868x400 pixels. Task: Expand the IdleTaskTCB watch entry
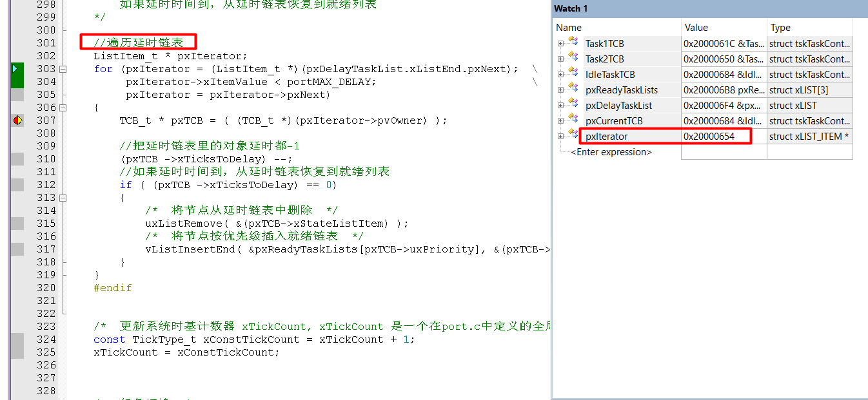[x=561, y=75]
